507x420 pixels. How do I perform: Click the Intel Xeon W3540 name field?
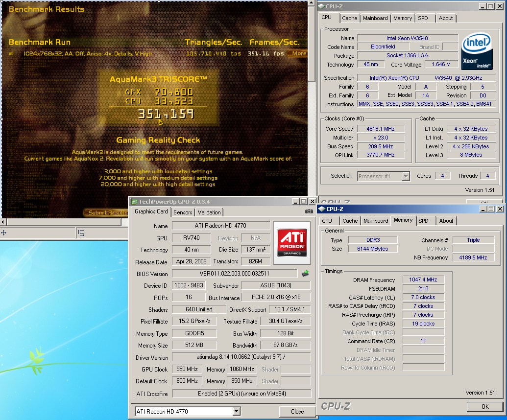pyautogui.click(x=407, y=38)
